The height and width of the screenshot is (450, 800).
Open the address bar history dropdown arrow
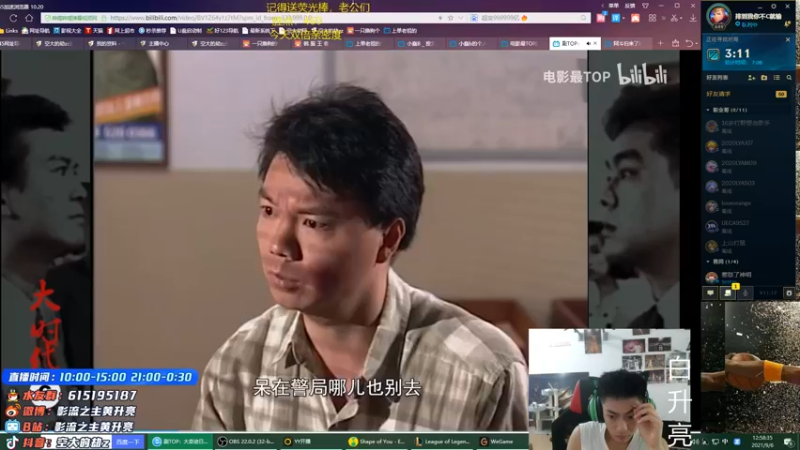[461, 18]
